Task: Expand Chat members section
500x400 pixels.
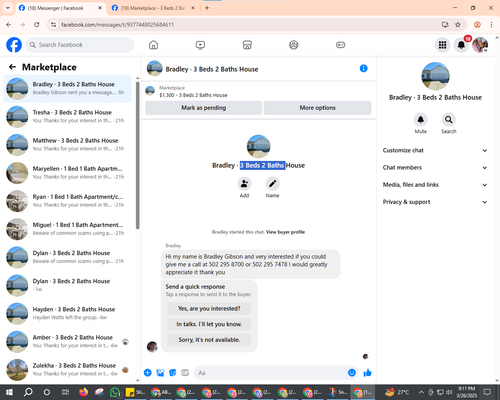Action: point(435,167)
